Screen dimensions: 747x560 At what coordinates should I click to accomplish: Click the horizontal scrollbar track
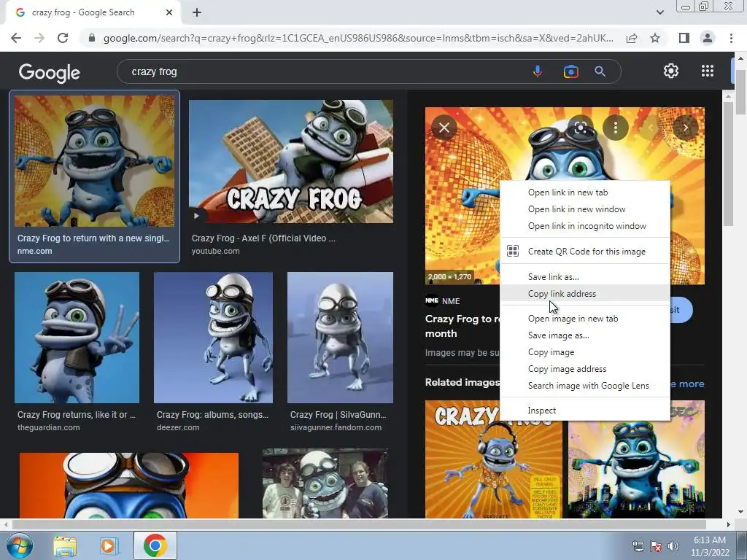pyautogui.click(x=366, y=524)
